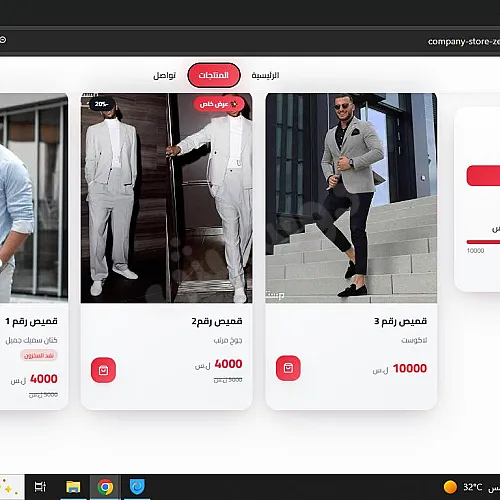The width and height of the screenshot is (500, 500).
Task: Click the جوخ مرتب description text
Action: (228, 340)
